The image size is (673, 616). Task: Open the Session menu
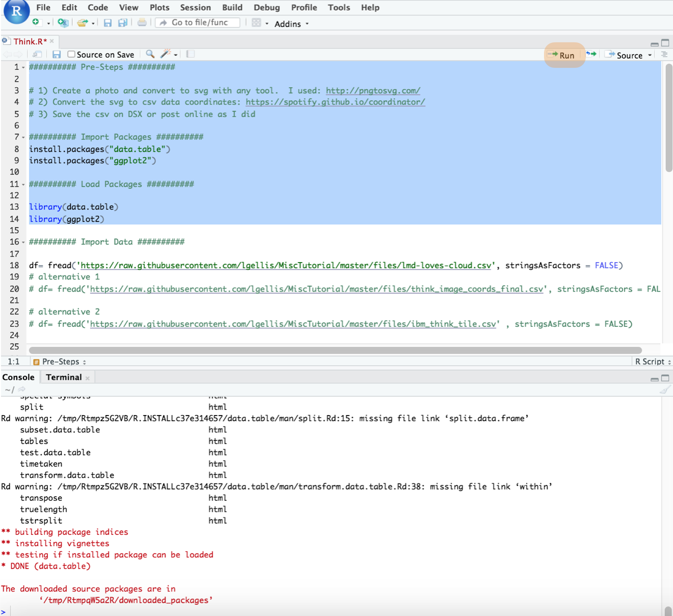click(x=195, y=8)
